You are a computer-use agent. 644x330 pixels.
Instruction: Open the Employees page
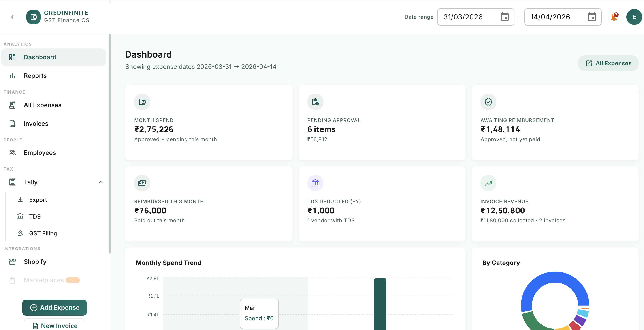tap(54, 153)
